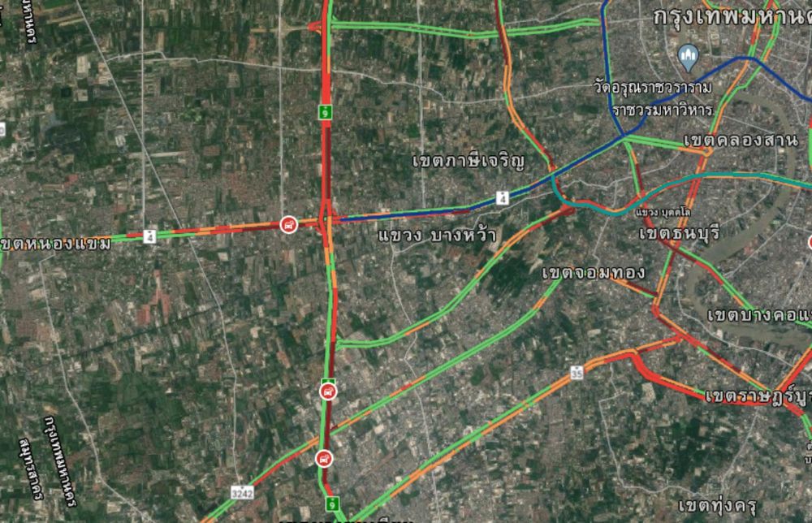The width and height of the screenshot is (812, 523).
Task: Open the วัดอรุณราชวราราม place name label
Action: [653, 87]
